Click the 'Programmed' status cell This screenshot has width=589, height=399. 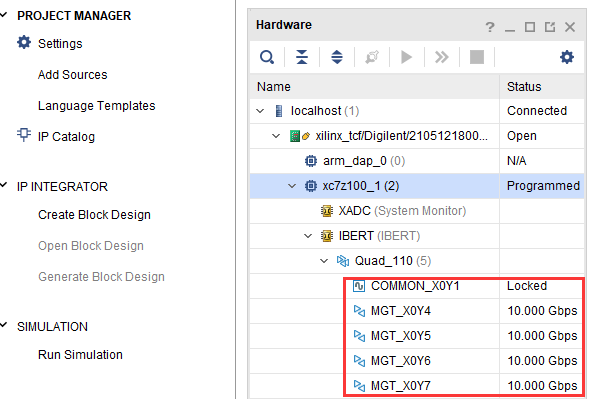(x=543, y=186)
